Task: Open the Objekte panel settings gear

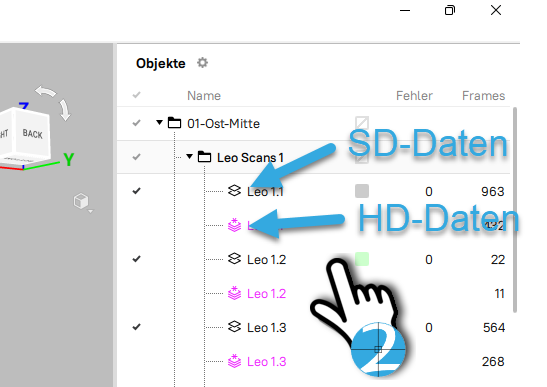Action: [202, 63]
